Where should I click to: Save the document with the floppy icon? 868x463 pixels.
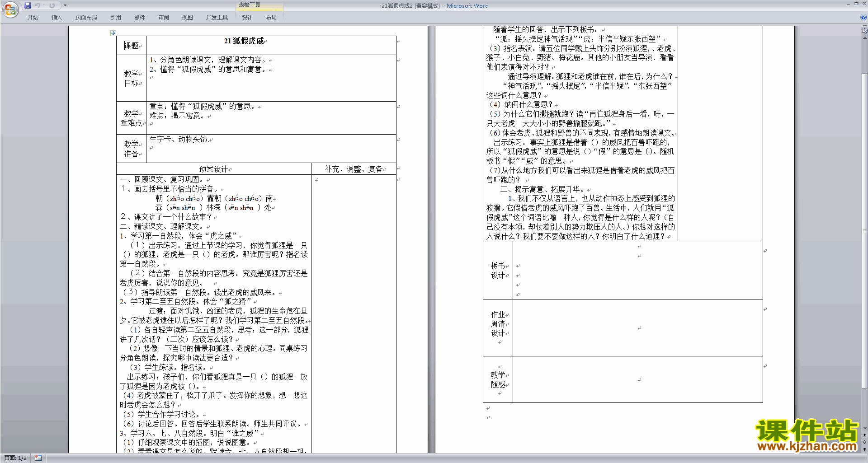coord(28,5)
